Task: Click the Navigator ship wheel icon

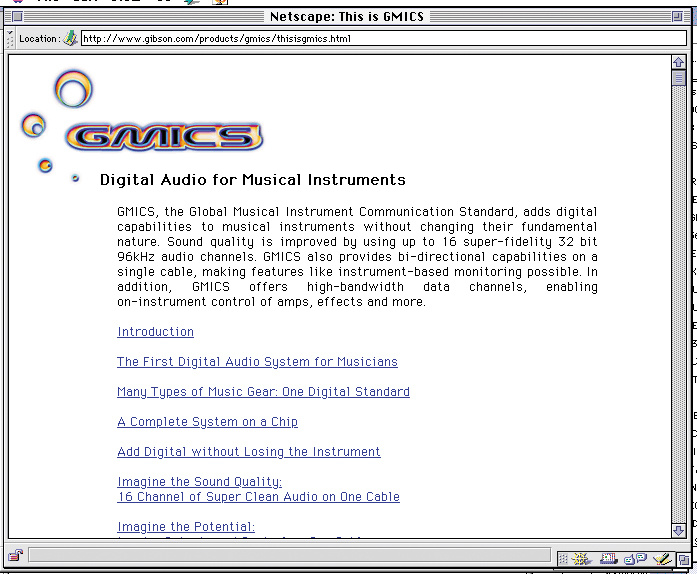Action: [x=581, y=558]
